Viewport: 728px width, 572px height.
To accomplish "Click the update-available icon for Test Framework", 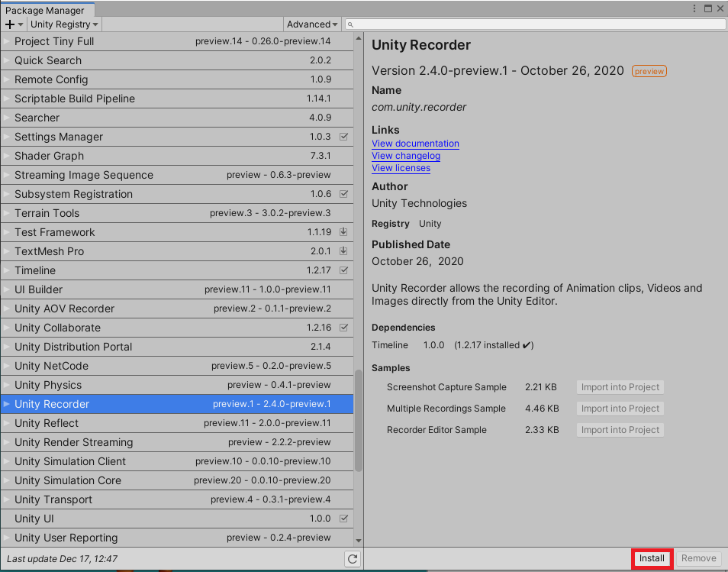I will pos(343,232).
